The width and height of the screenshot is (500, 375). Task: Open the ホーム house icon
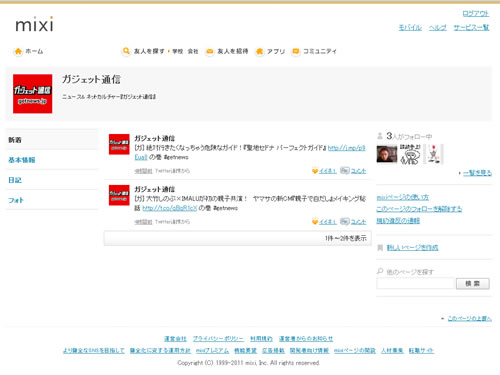pyautogui.click(x=18, y=51)
